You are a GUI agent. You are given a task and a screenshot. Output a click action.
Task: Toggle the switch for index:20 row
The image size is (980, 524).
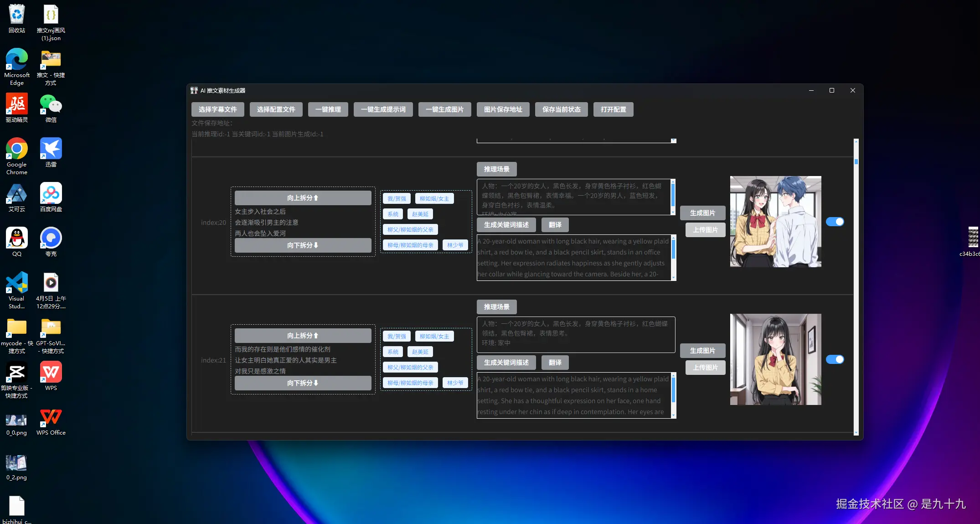click(835, 222)
